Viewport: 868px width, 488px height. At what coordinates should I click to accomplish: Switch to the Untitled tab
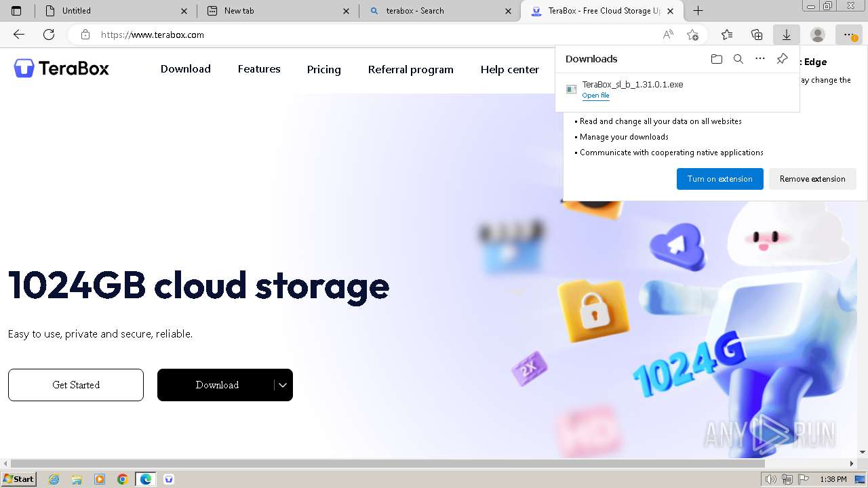pos(115,11)
